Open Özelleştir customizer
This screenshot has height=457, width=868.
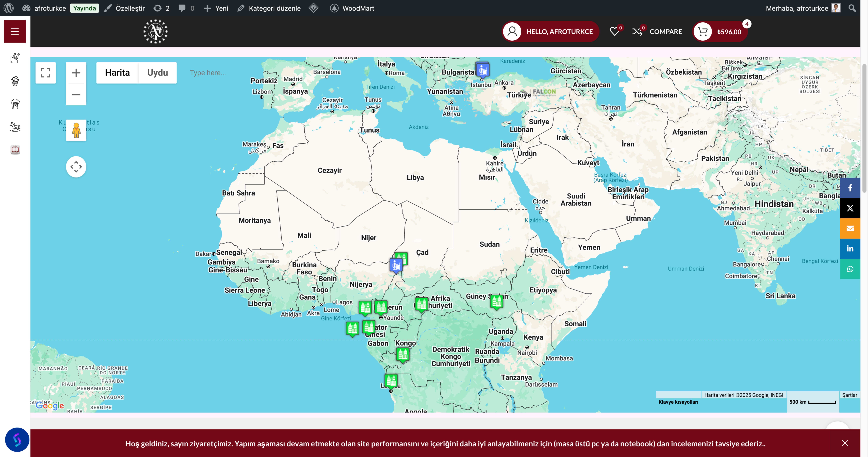tap(124, 8)
